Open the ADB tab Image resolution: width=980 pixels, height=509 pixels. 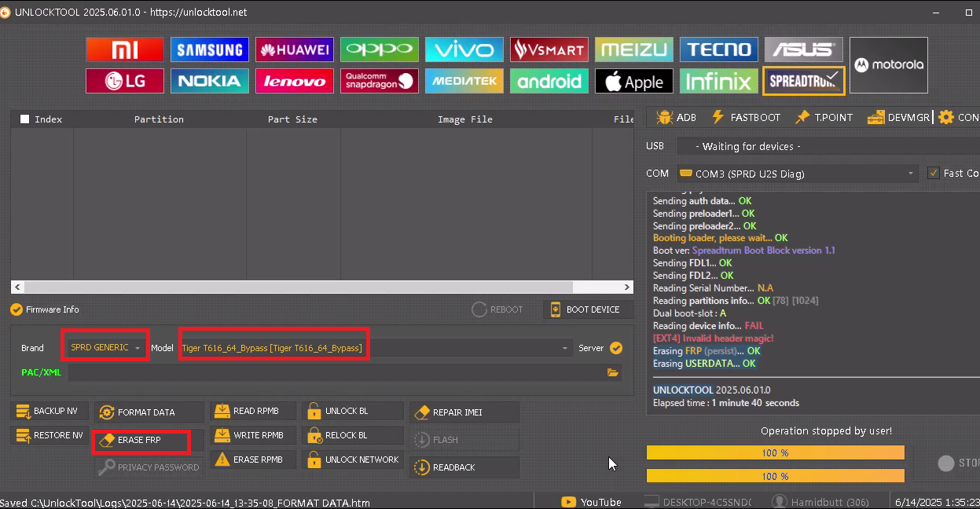676,117
